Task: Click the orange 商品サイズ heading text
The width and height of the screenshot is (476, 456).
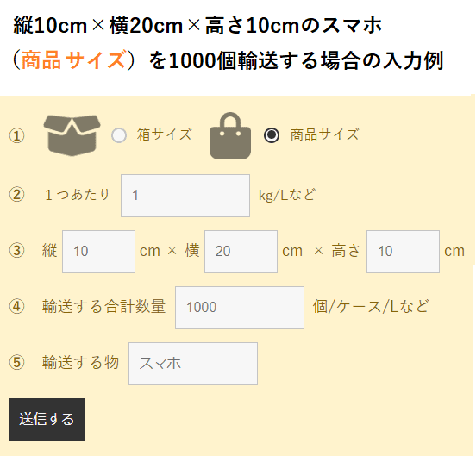Action: [73, 59]
